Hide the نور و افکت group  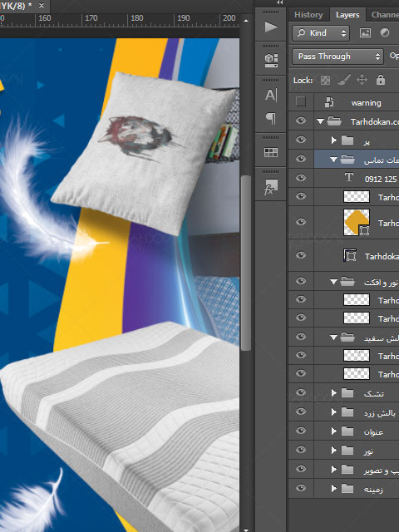click(301, 281)
